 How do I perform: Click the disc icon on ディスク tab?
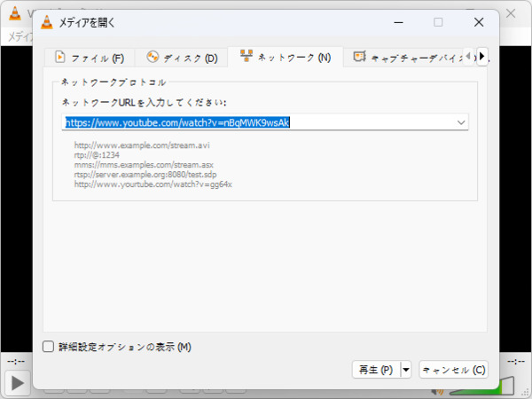[153, 57]
